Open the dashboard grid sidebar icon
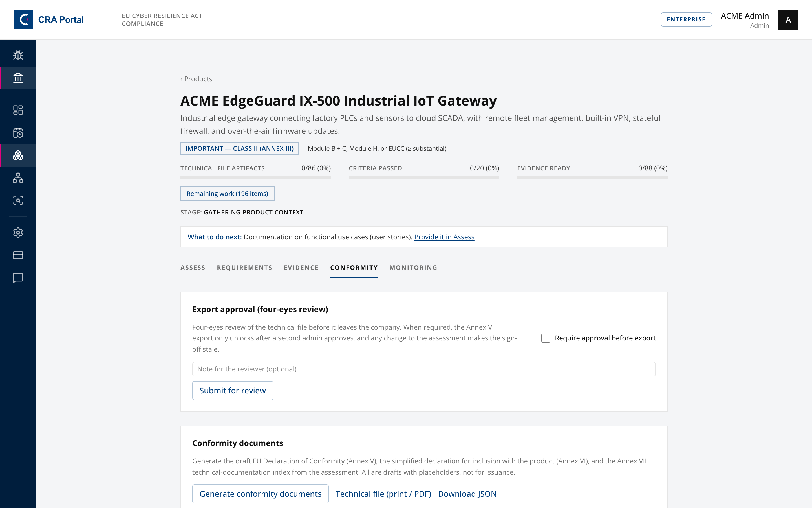The width and height of the screenshot is (812, 508). pyautogui.click(x=18, y=110)
